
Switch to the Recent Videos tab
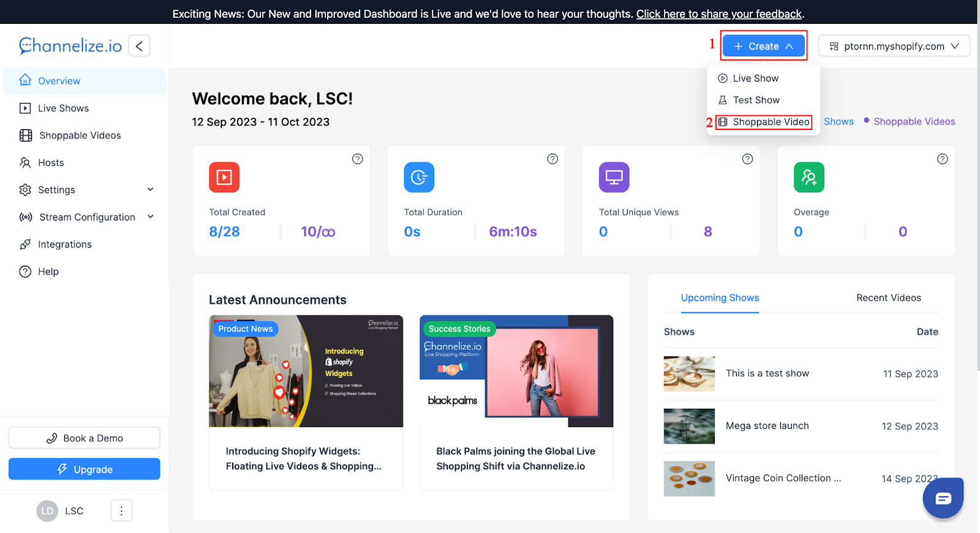(889, 298)
